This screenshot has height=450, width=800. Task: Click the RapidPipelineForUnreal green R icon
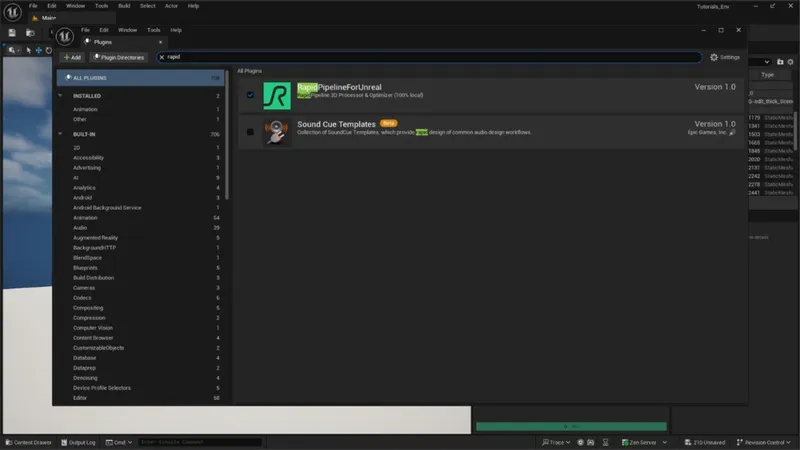[277, 95]
